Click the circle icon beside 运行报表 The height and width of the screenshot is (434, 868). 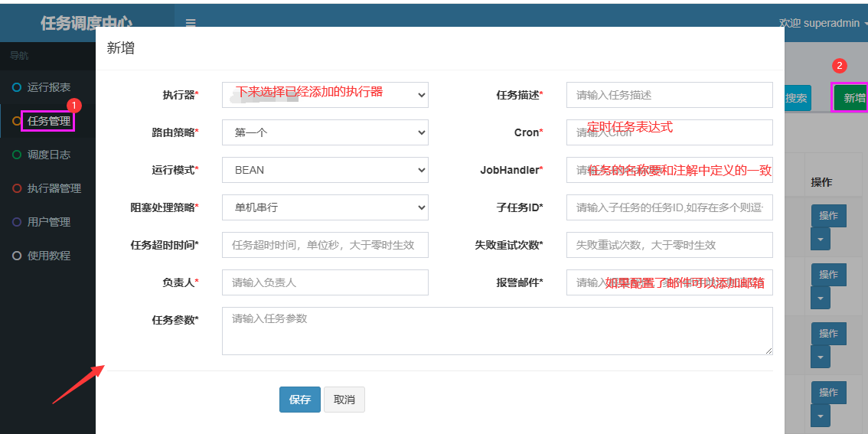coord(17,87)
